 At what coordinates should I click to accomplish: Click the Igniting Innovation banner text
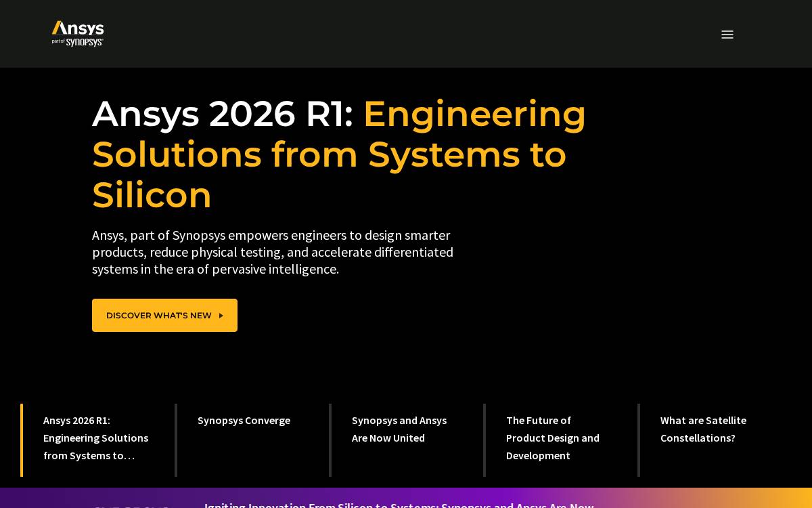(x=399, y=505)
